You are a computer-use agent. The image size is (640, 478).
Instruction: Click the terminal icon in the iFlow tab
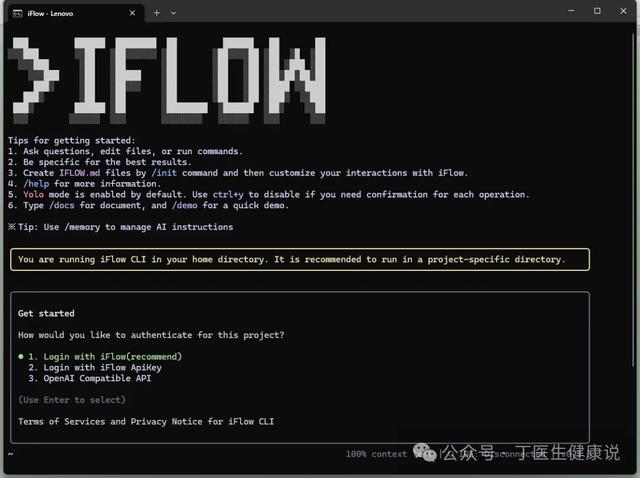(18, 13)
